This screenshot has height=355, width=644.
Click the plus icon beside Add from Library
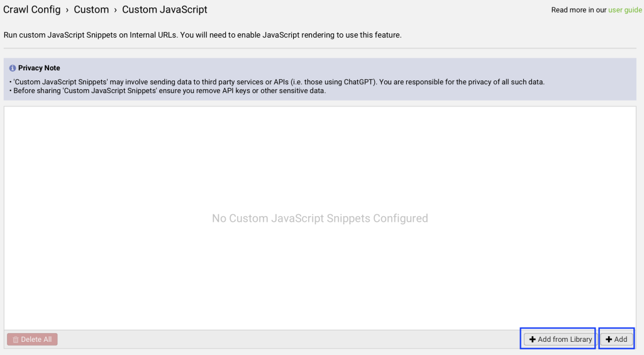tap(532, 339)
